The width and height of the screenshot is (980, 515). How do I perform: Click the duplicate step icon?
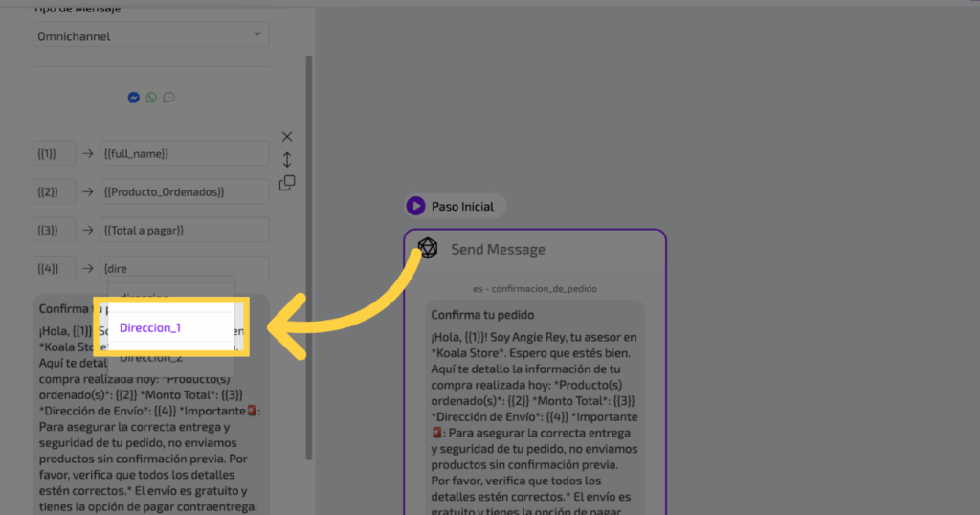[x=287, y=183]
